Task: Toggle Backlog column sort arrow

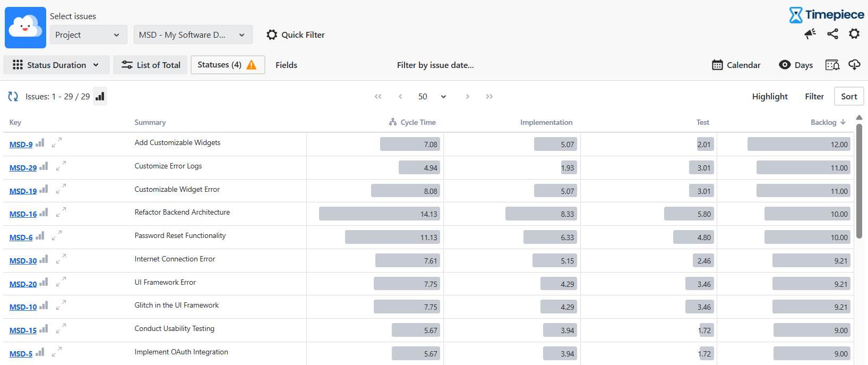Action: [x=843, y=122]
